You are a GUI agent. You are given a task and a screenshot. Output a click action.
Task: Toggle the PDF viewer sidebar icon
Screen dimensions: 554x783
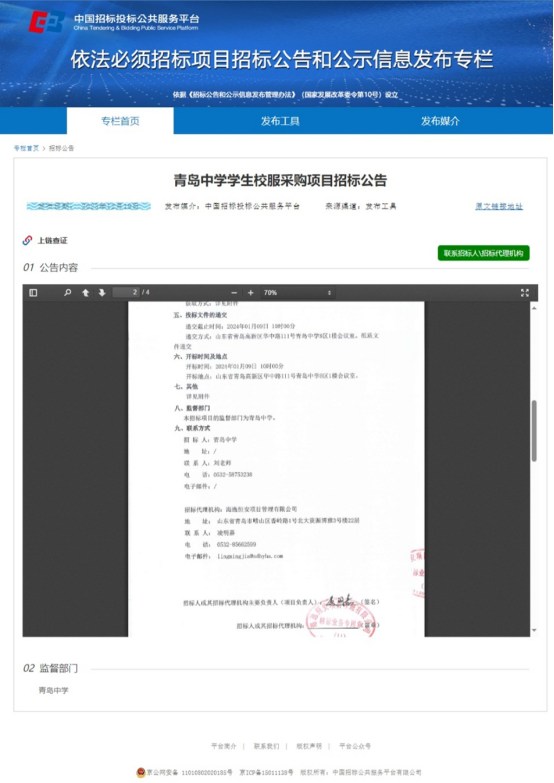pyautogui.click(x=33, y=293)
